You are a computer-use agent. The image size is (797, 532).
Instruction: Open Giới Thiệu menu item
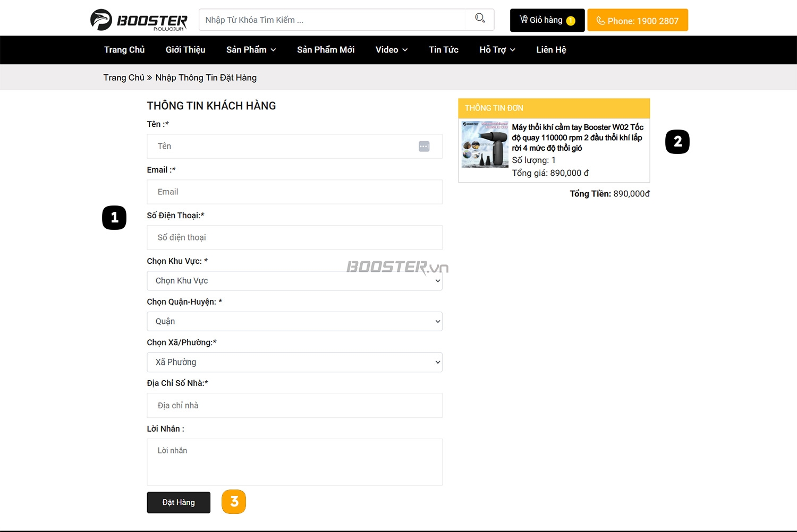tap(185, 50)
